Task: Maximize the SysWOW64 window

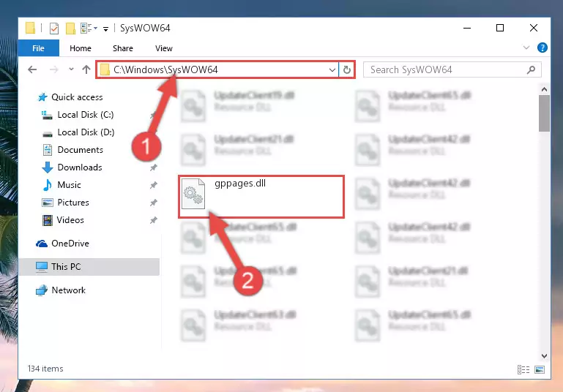Action: [500, 28]
